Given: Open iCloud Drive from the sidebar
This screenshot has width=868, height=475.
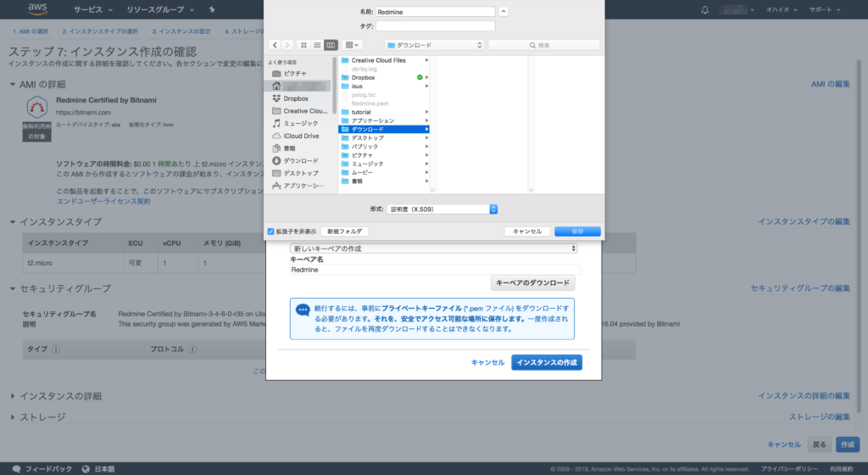Looking at the screenshot, I should click(300, 136).
